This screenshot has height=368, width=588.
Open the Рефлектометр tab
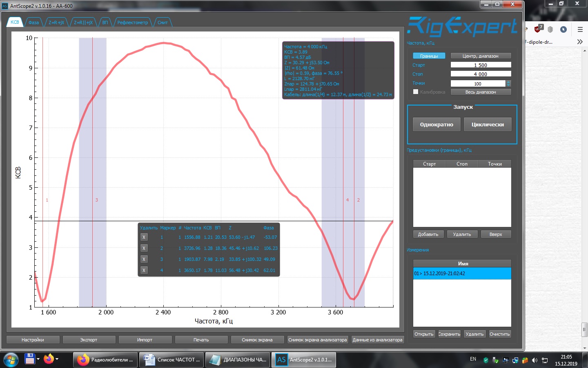[x=132, y=22]
